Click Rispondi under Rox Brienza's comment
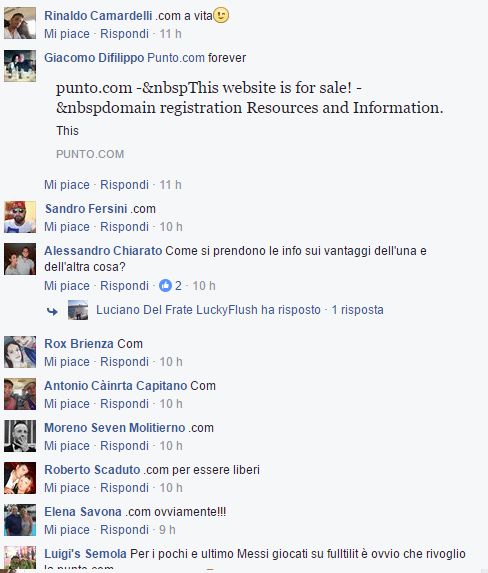Viewport: 488px width, 573px height. coord(124,362)
